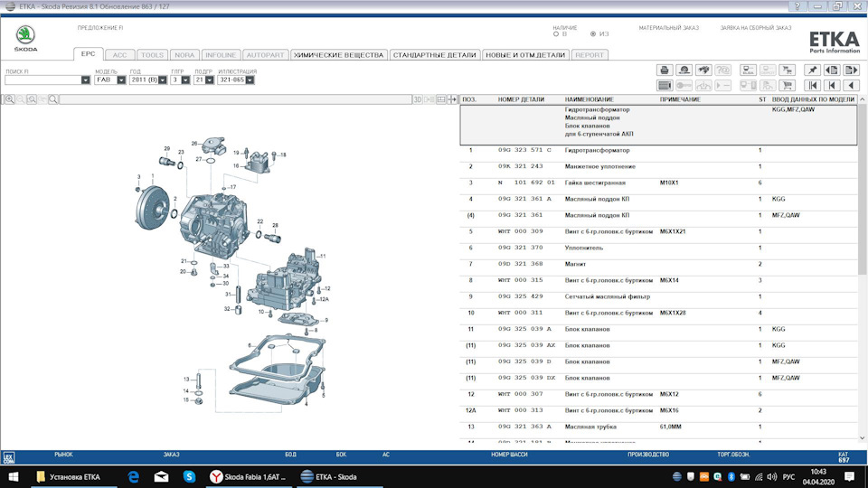Click the 3D view button
Image resolution: width=868 pixels, height=488 pixels.
coord(418,99)
